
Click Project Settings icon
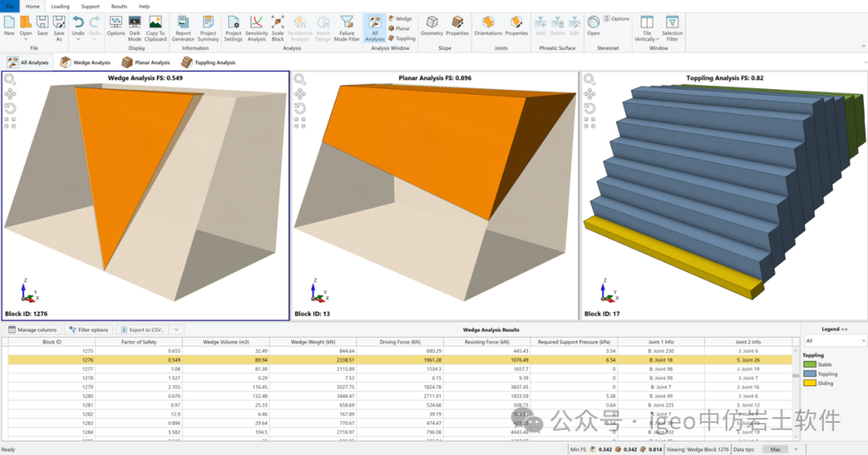click(233, 28)
